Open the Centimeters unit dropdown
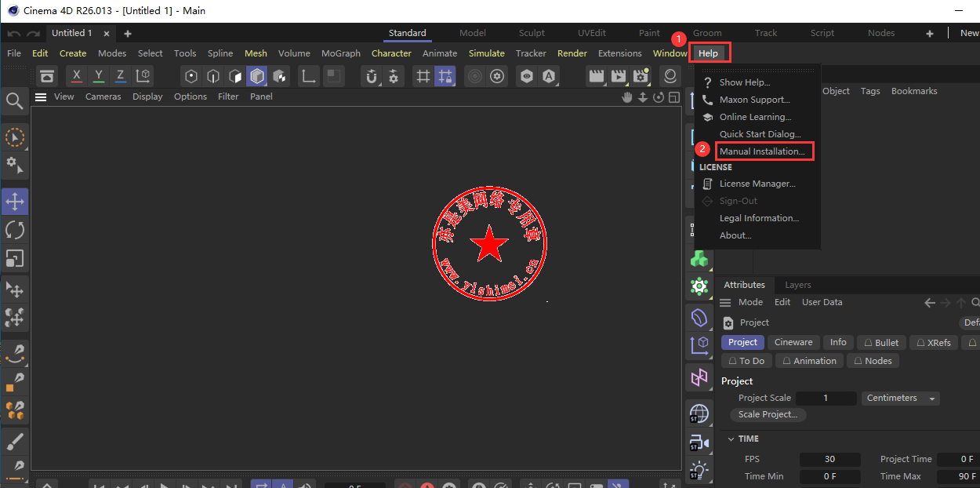The width and height of the screenshot is (980, 488). [901, 399]
